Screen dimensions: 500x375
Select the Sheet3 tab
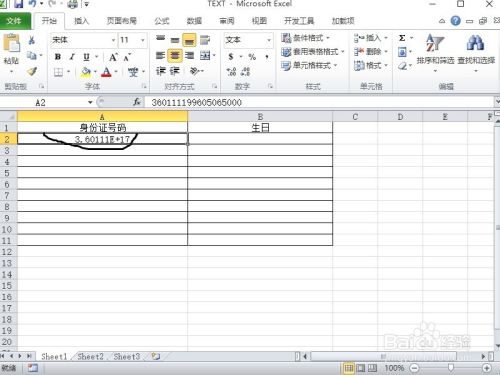(x=127, y=357)
